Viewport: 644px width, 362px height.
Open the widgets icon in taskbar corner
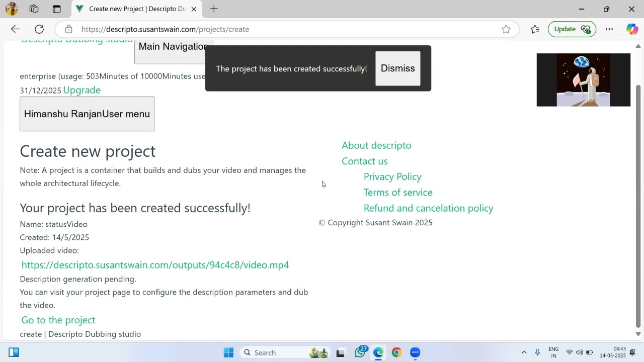[14, 352]
